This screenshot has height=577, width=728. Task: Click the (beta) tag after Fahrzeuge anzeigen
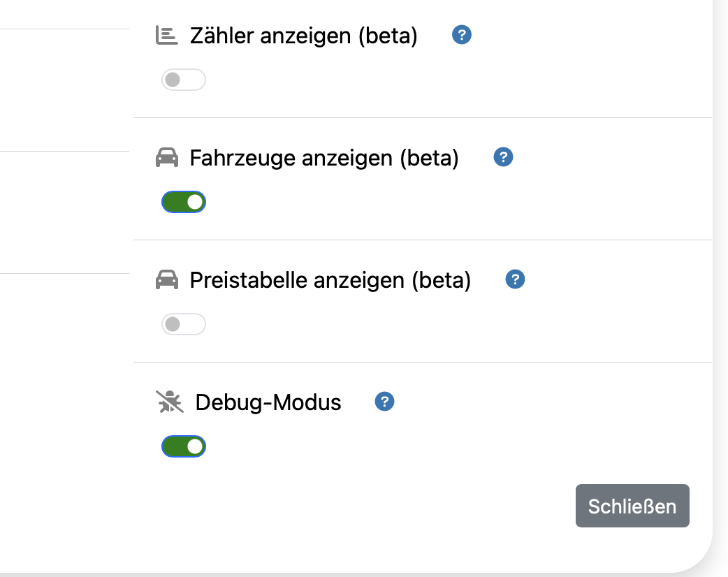click(429, 159)
